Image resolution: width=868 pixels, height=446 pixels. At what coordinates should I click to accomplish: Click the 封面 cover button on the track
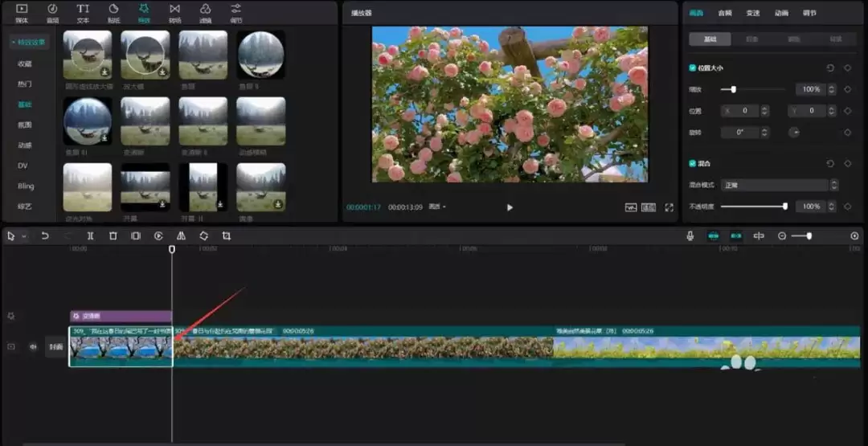tap(55, 348)
